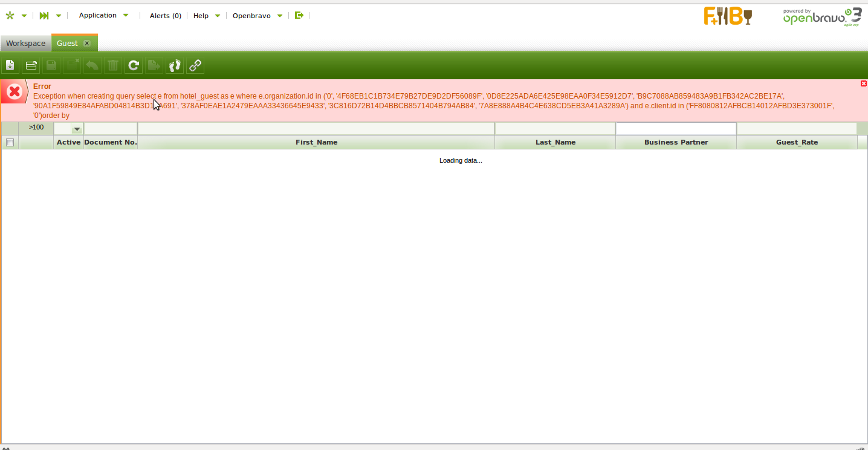Viewport: 868px width, 450px height.
Task: Expand the arrow beside the Quick Launch icon
Action: 59,16
